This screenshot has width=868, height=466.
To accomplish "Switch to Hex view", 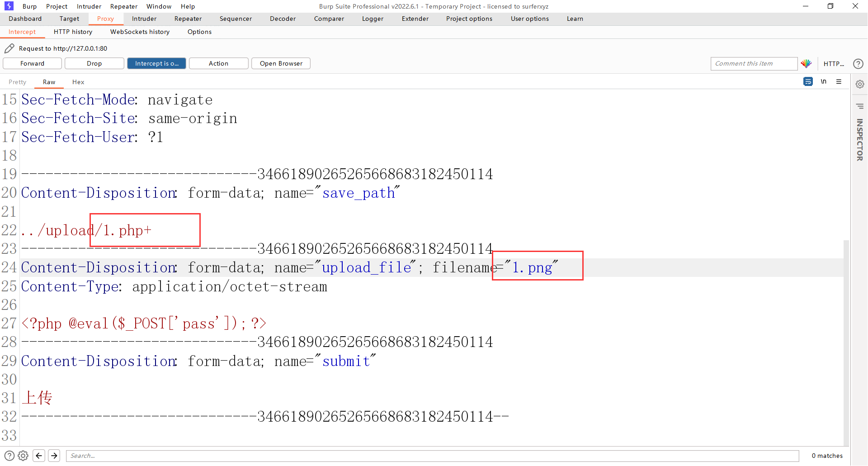I will click(x=78, y=82).
